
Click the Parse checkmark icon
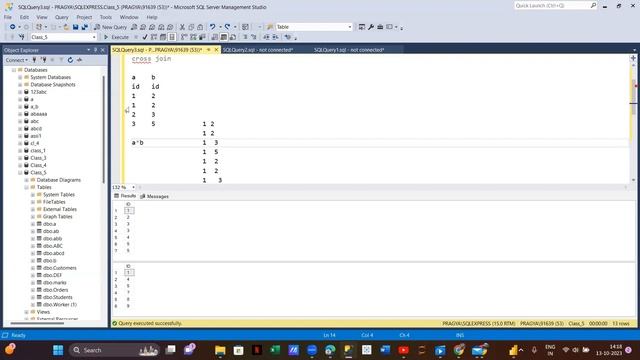(x=144, y=37)
